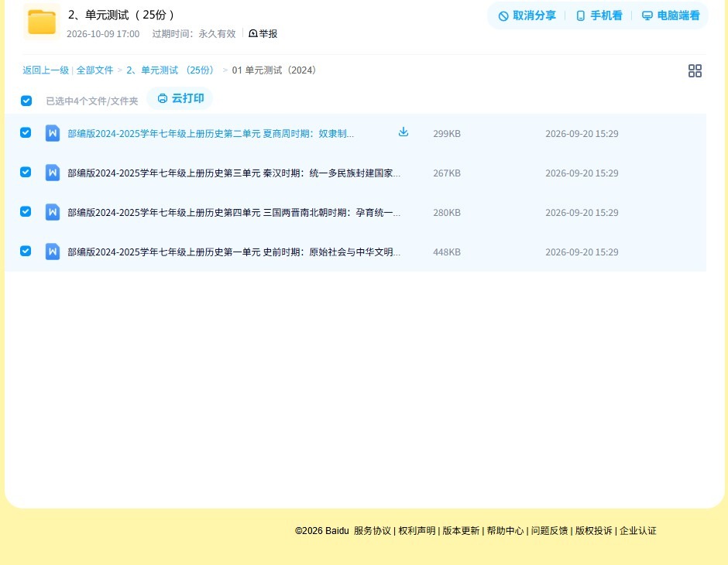The height and width of the screenshot is (565, 728).
Task: Open file 第二单元 夏商周时期
Action: (211, 134)
